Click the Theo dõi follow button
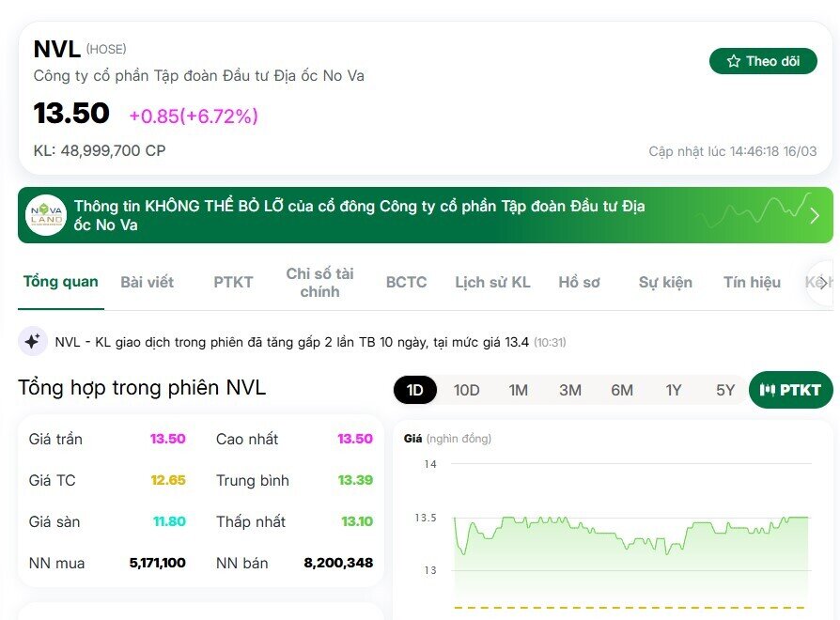Viewport: 840px width, 620px height. tap(763, 60)
